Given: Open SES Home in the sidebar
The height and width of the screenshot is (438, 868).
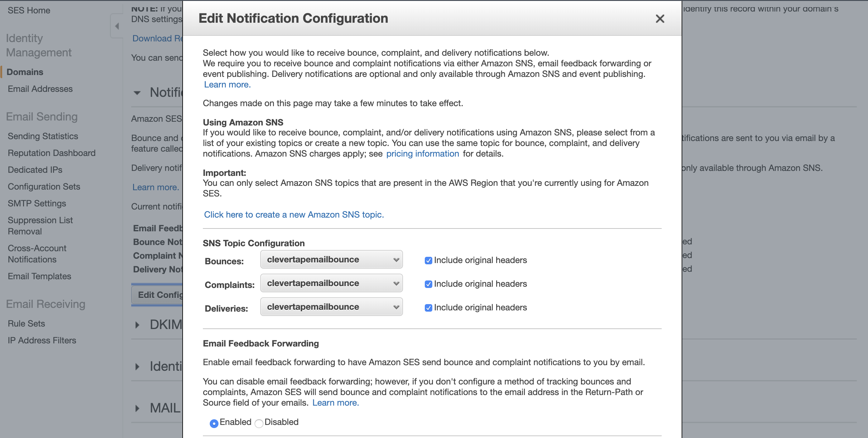Looking at the screenshot, I should click(29, 11).
